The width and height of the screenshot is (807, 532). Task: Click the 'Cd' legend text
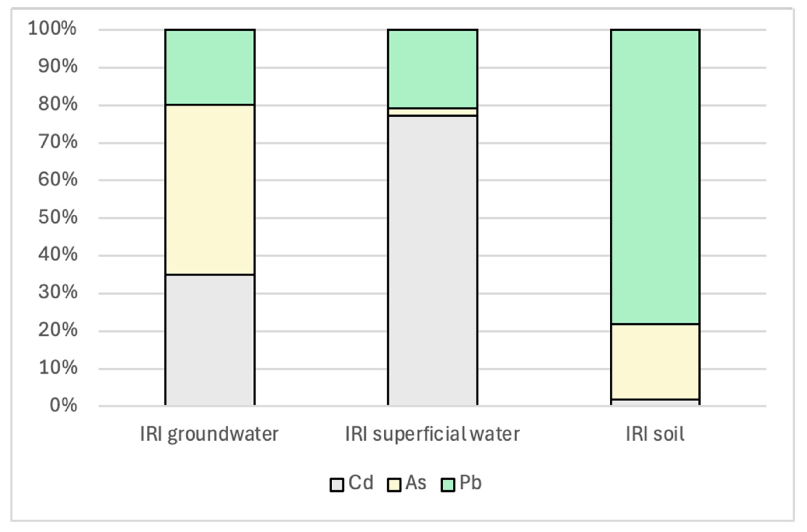click(x=360, y=483)
